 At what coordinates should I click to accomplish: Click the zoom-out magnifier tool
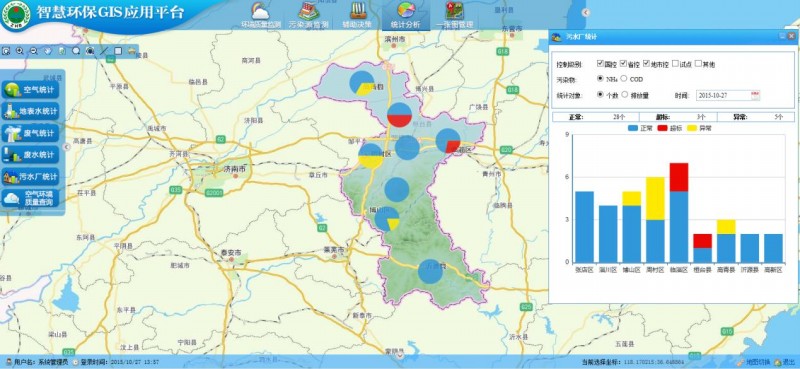34,51
